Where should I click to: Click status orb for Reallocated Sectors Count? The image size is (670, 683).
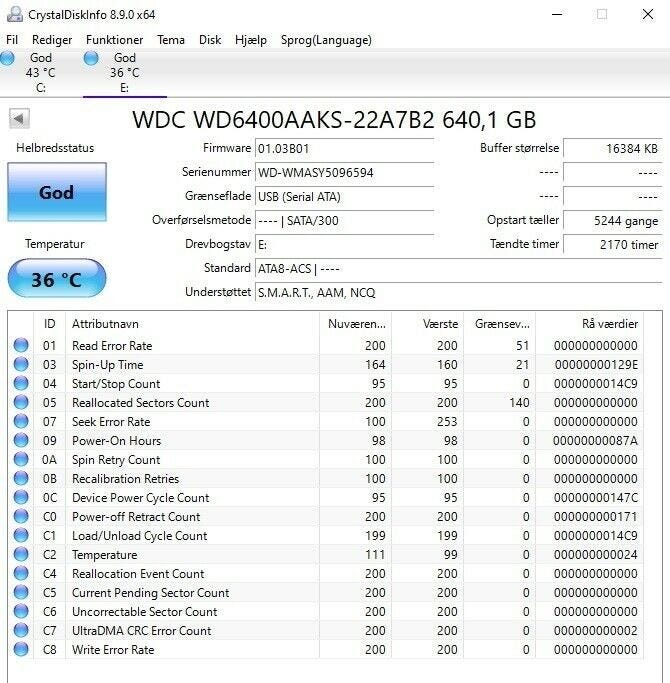tap(21, 402)
